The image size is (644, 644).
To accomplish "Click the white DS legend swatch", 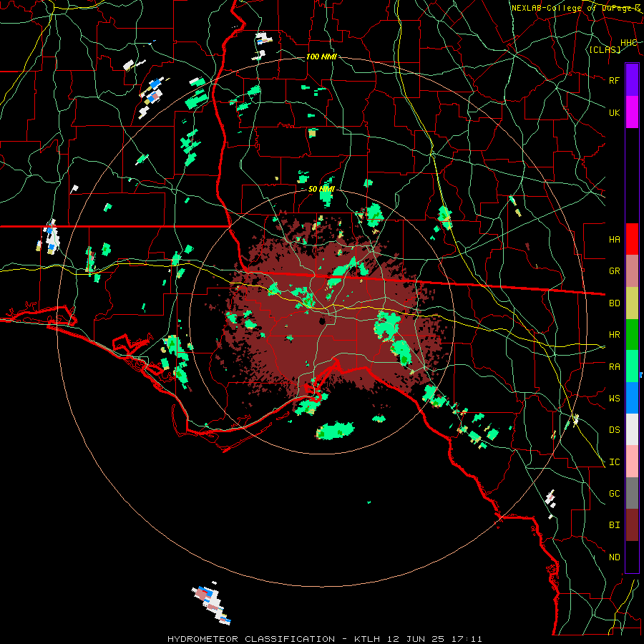I will (632, 429).
